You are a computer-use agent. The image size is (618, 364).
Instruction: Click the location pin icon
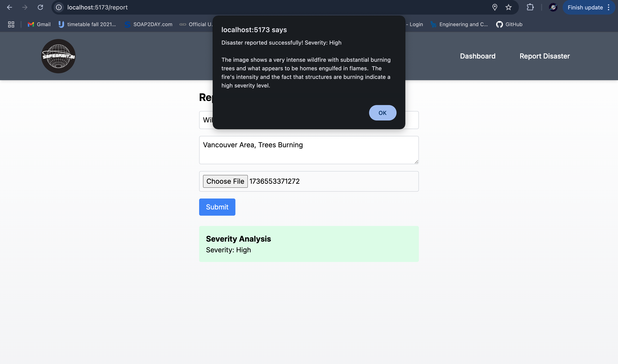pos(495,7)
